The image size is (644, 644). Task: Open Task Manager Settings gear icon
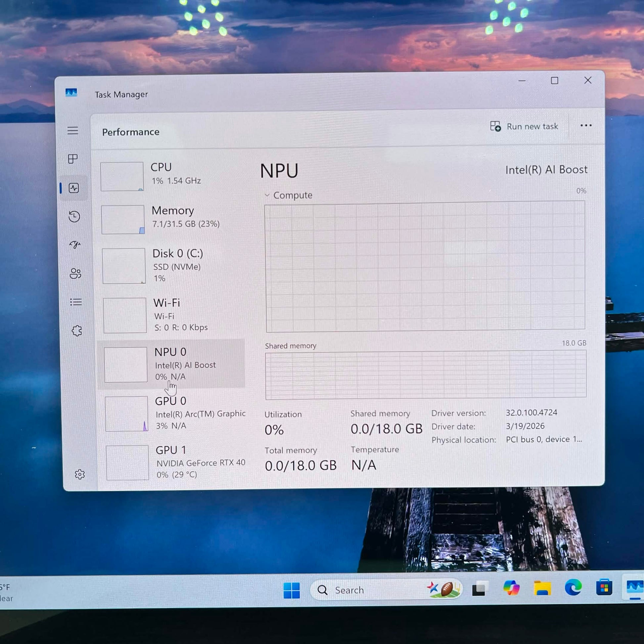point(80,474)
